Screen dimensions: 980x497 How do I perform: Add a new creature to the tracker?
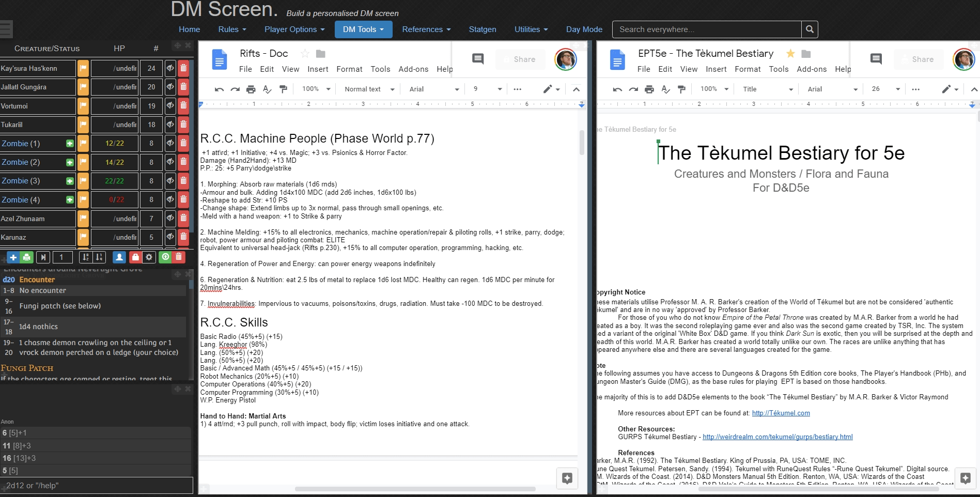click(13, 257)
